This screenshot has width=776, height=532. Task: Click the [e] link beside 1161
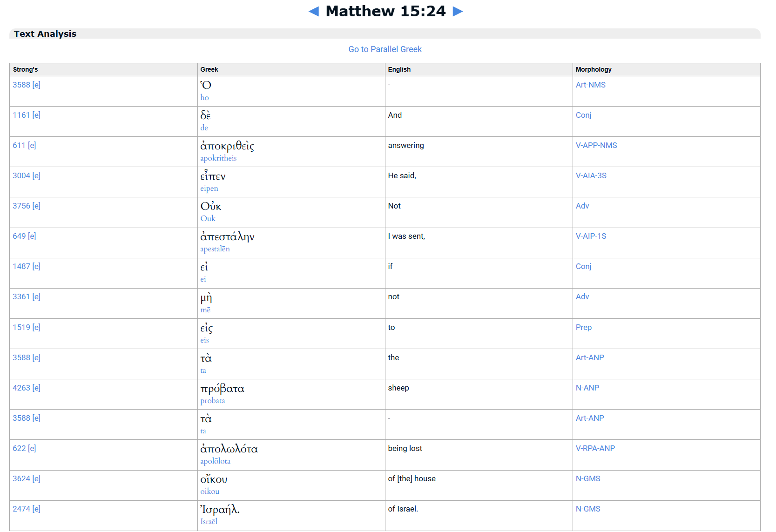[x=36, y=115]
